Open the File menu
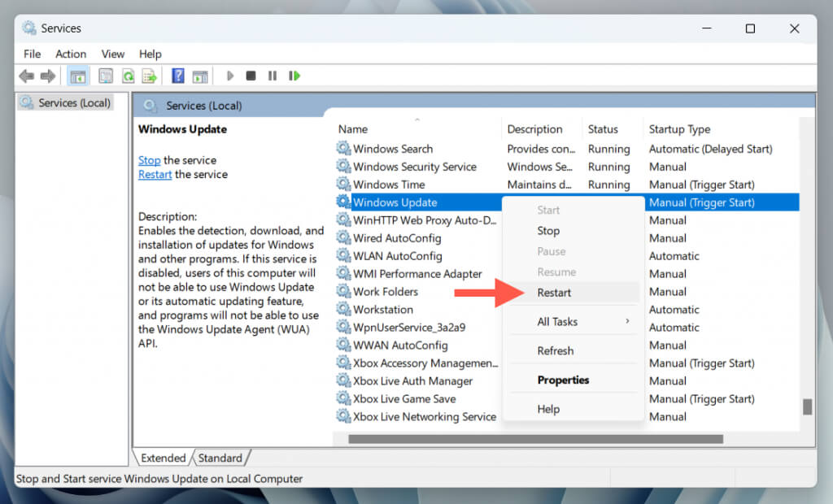 pos(32,54)
